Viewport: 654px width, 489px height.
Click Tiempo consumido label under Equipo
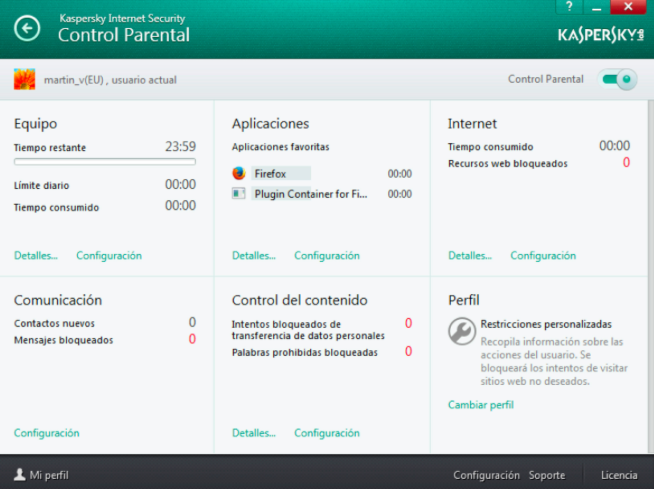(56, 207)
